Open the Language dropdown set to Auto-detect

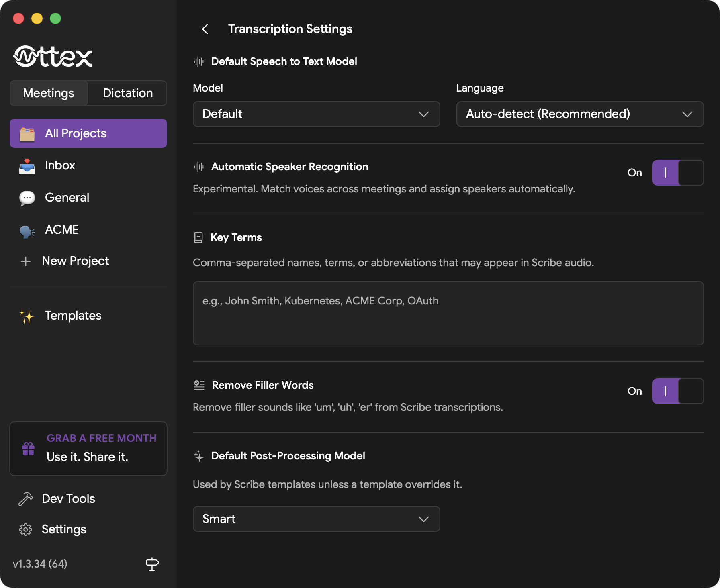[x=580, y=114]
